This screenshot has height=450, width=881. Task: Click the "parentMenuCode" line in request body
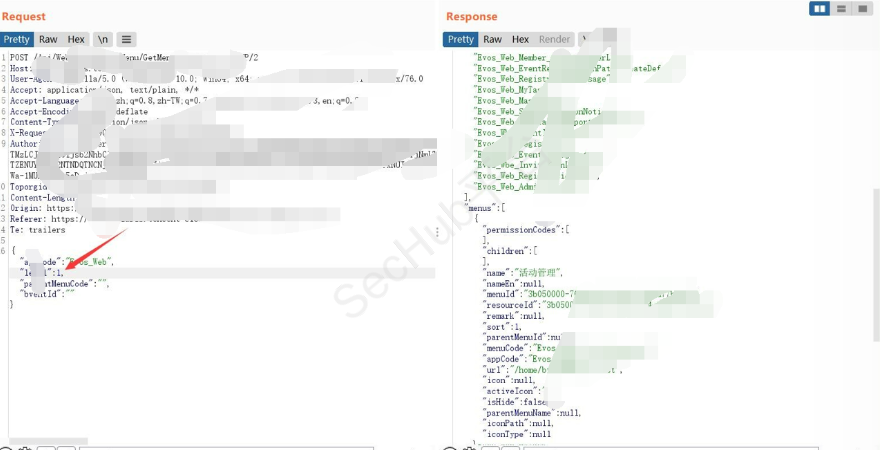pyautogui.click(x=62, y=283)
